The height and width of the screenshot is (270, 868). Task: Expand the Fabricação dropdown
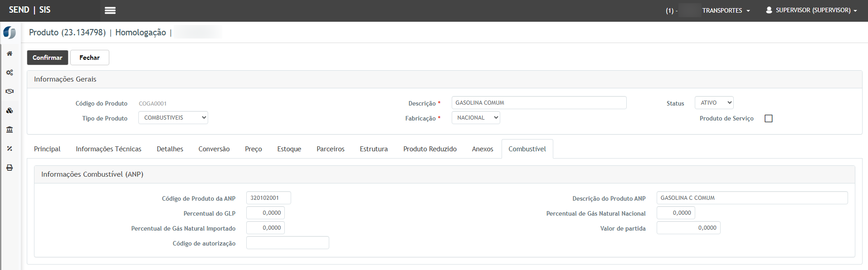click(x=476, y=118)
